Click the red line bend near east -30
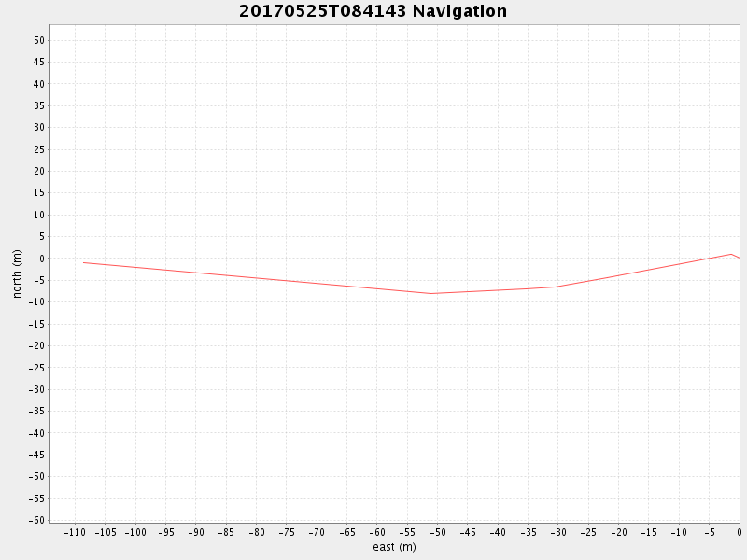747x560 pixels. coord(557,287)
